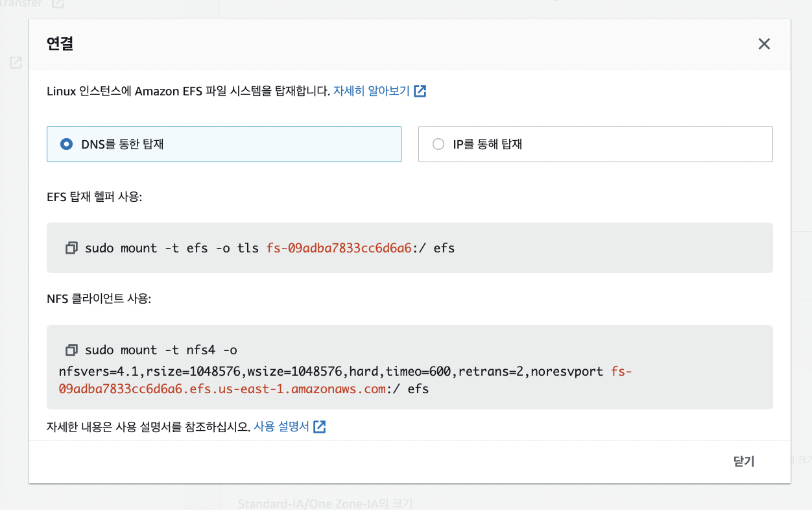Select IP를 통해 탑재 radio option
This screenshot has height=510, width=812.
click(595, 144)
